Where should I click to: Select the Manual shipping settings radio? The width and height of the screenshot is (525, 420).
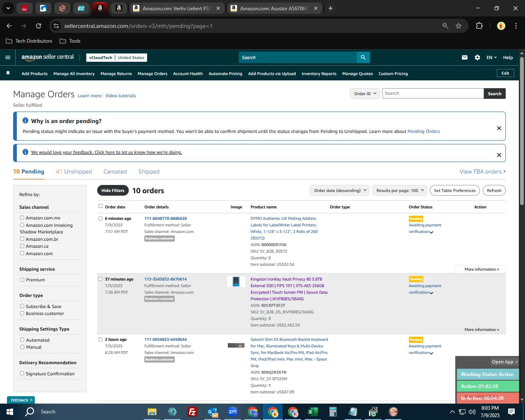(x=22, y=347)
